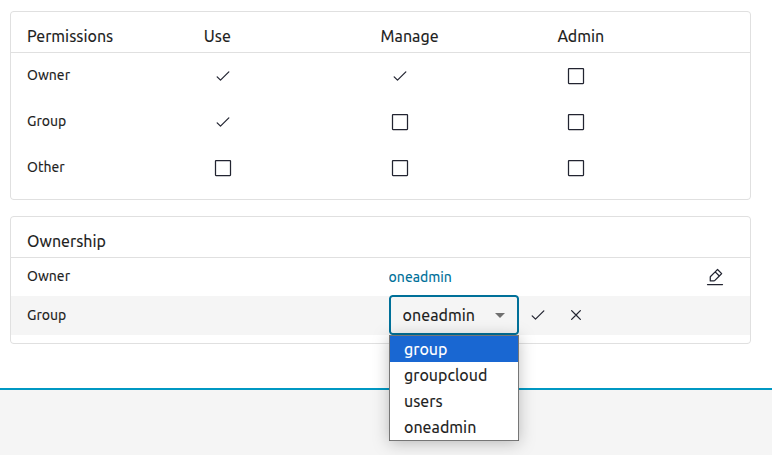Enable Other Admin permission checkbox
The width and height of the screenshot is (772, 455).
576,168
